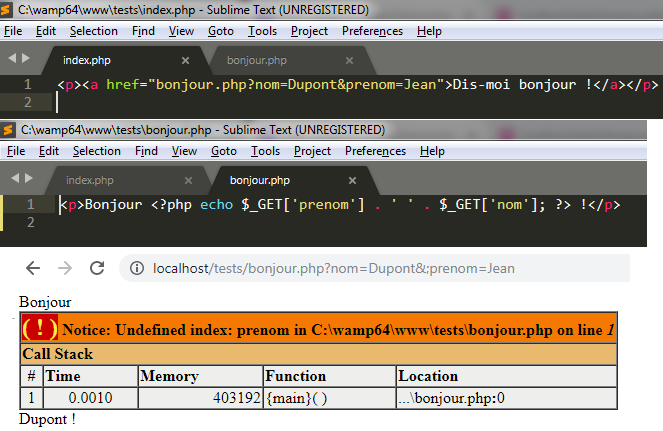The image size is (663, 431).
Task: Click line number 1 in index.php editor
Action: coord(28,85)
